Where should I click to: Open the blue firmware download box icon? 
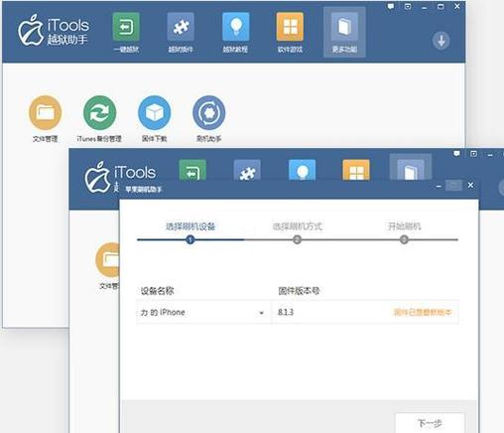pos(155,112)
